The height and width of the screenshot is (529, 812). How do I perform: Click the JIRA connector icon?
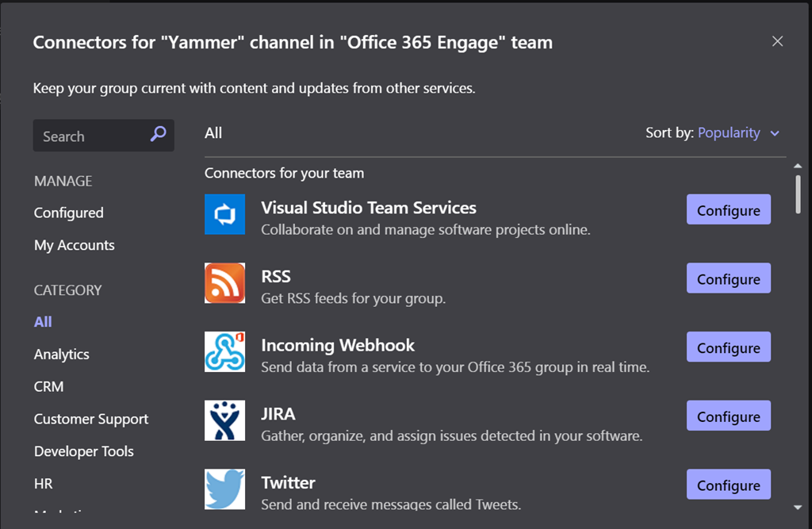click(x=224, y=420)
